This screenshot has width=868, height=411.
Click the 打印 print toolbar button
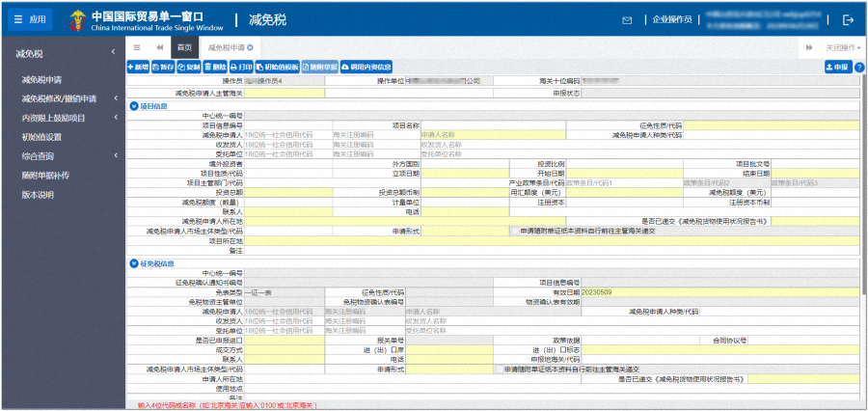tap(241, 67)
